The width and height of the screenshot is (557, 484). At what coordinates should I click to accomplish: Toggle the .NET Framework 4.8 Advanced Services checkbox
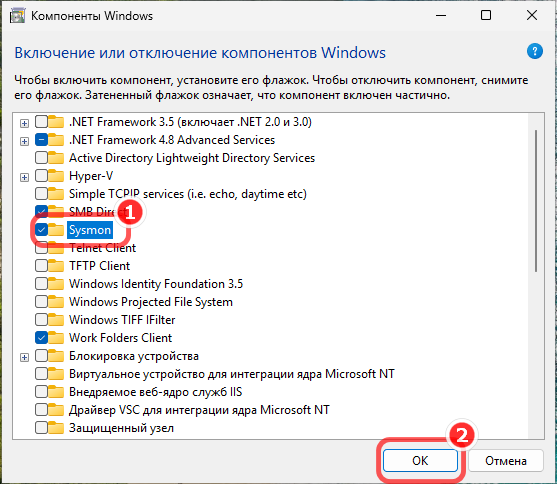tap(41, 140)
